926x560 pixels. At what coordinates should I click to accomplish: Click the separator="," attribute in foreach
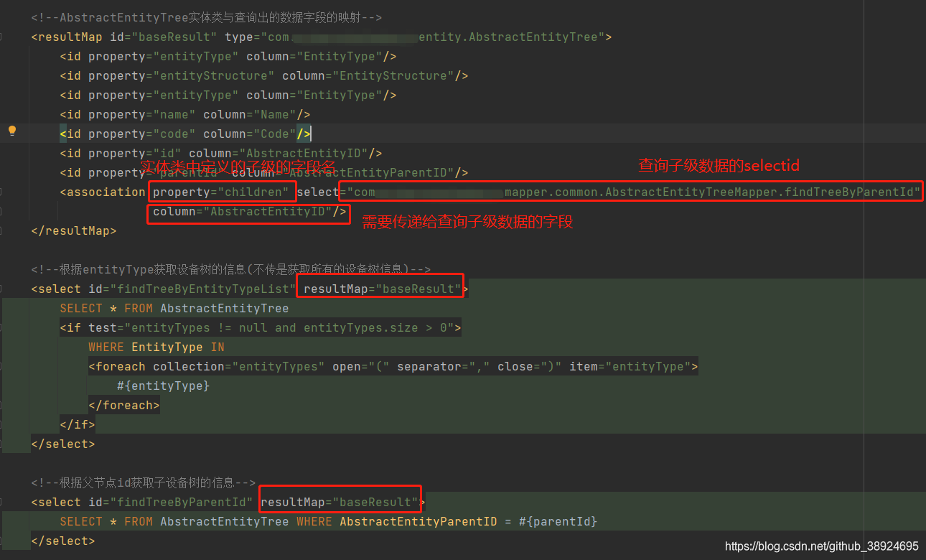click(x=444, y=366)
